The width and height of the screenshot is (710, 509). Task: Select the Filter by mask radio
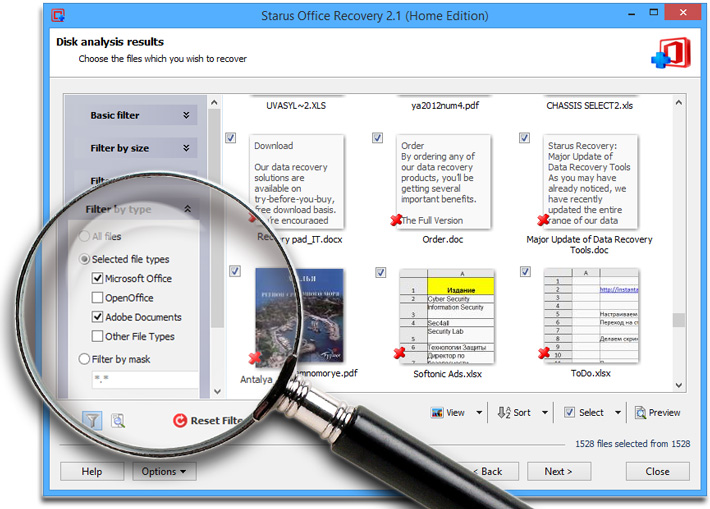tap(84, 359)
